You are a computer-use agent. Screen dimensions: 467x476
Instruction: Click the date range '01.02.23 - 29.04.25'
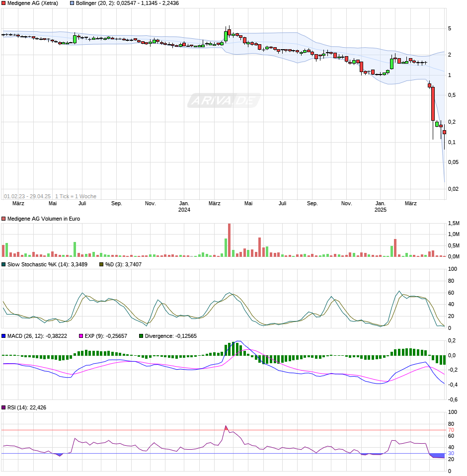[27, 196]
